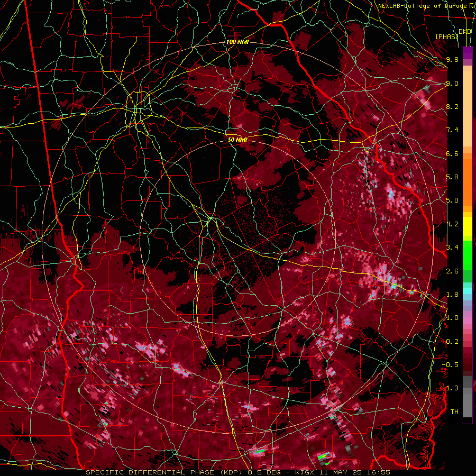Click the -0.5 value on the color scale
Screen dimensions: 476x476
coord(450,365)
